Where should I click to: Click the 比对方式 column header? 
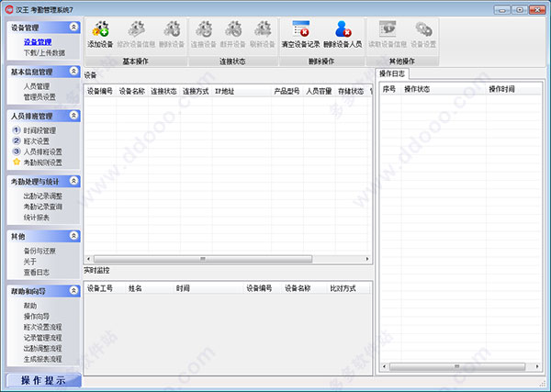[348, 288]
